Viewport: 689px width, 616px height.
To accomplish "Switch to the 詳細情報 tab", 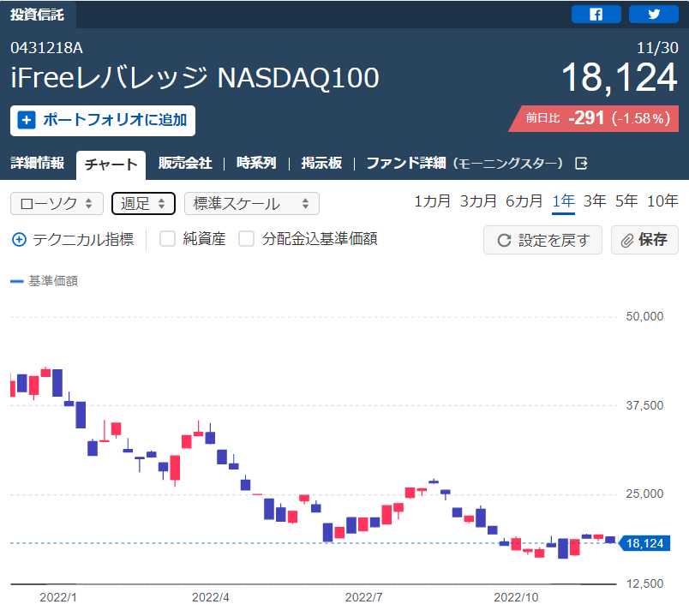I will [38, 163].
